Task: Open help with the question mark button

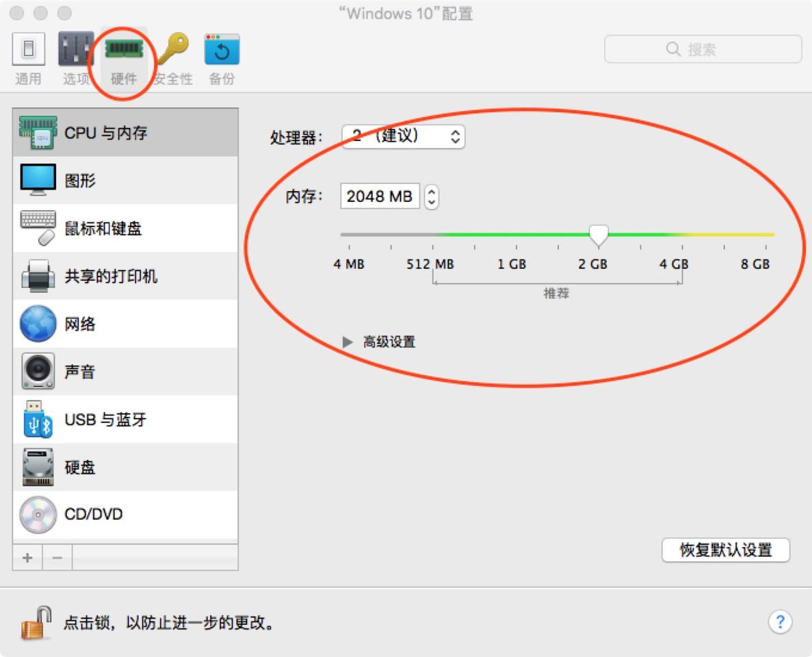Action: [x=780, y=621]
